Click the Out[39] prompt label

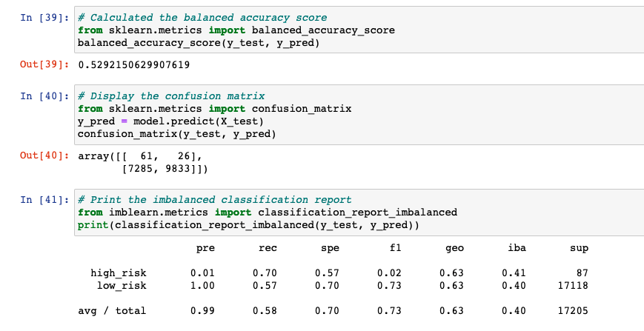pyautogui.click(x=44, y=65)
